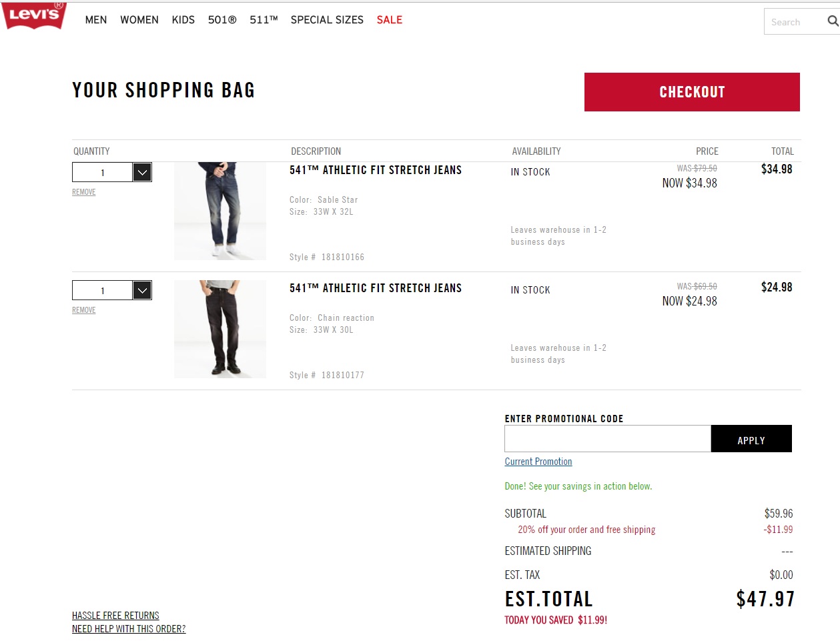Remove the Sable Star jeans item
This screenshot has width=840, height=643.
[x=84, y=192]
